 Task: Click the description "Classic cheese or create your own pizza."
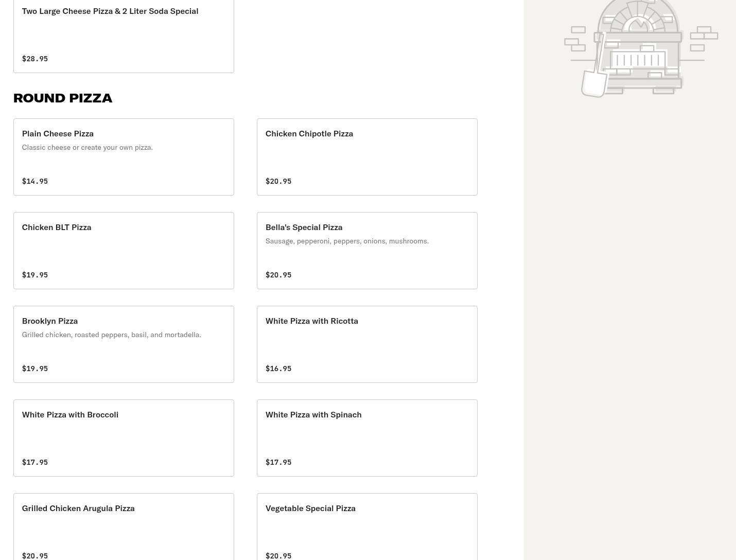[x=87, y=147]
